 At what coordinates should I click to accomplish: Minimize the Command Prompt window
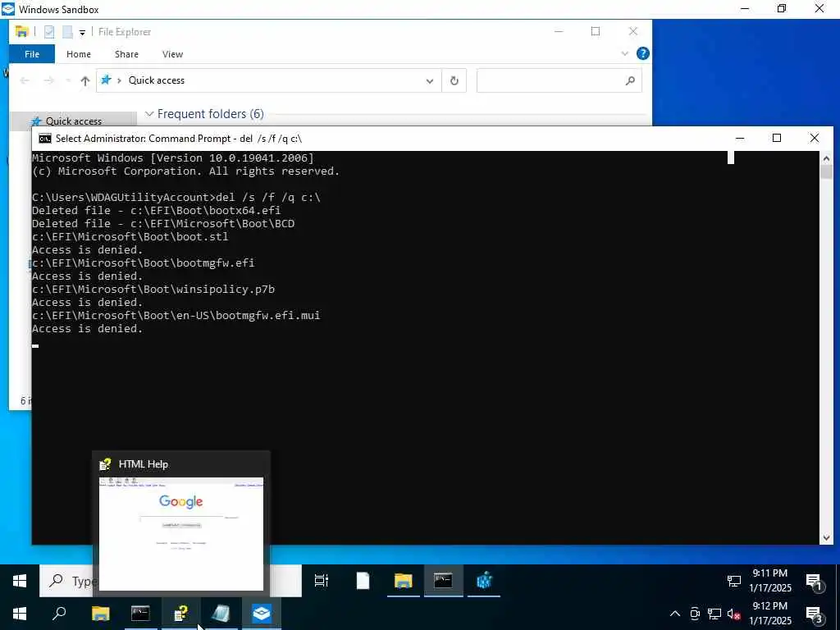coord(740,138)
